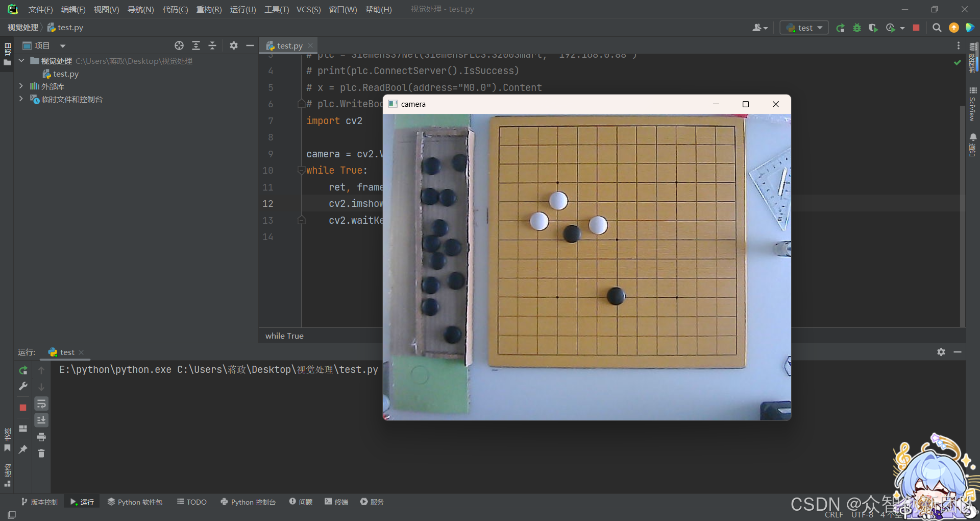
Task: Print the console contents
Action: (41, 437)
